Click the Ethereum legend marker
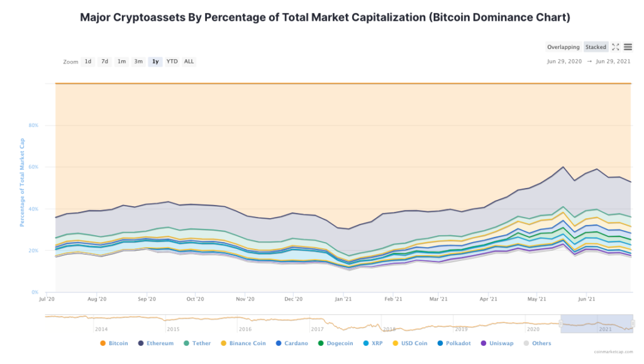Viewport: 644px width, 364px height. [142, 343]
